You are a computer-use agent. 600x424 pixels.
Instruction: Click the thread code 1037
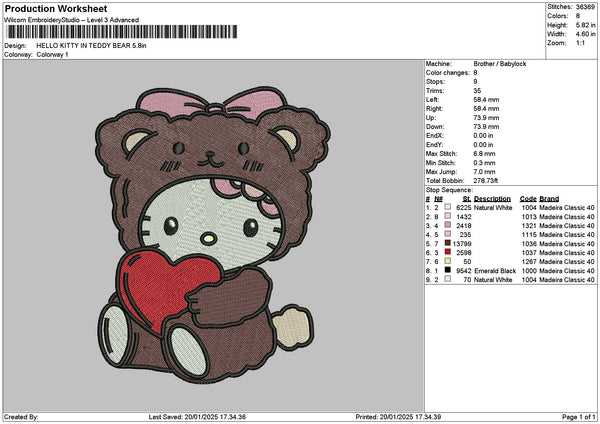coord(529,253)
